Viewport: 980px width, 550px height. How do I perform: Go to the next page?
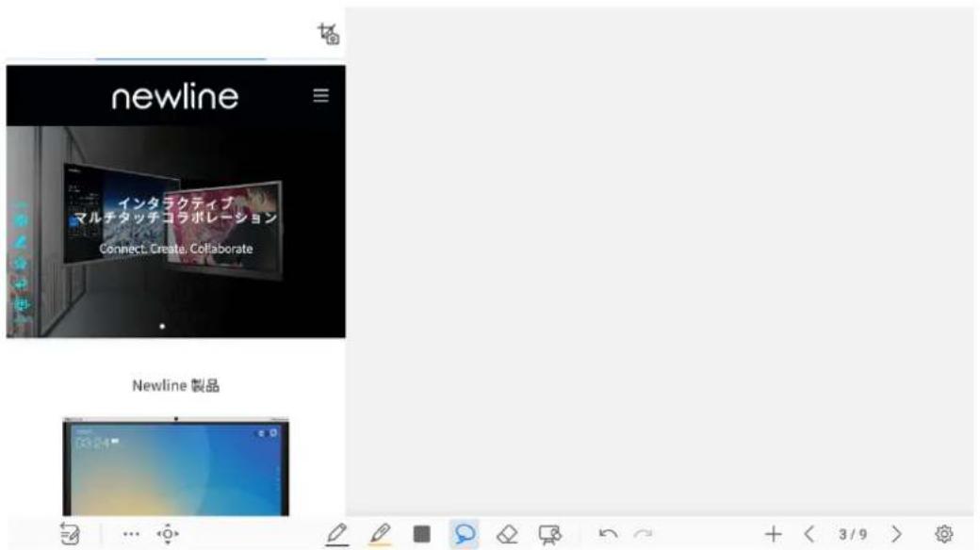[896, 534]
